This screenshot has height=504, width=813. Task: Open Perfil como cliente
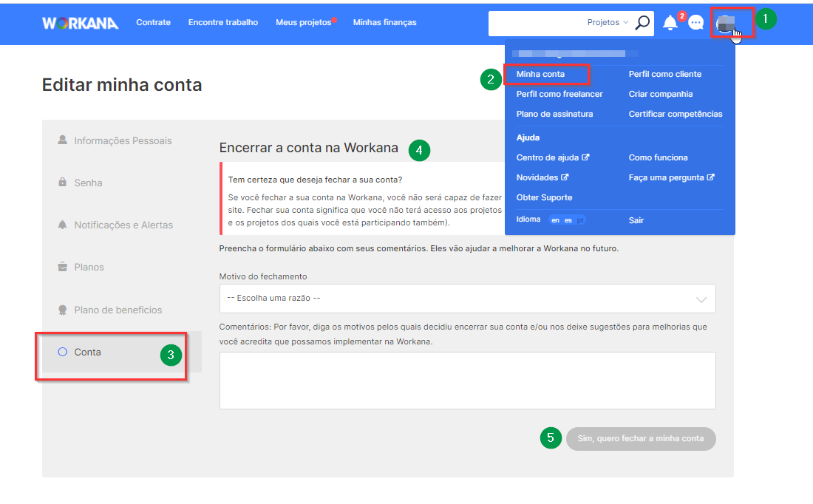click(x=664, y=74)
